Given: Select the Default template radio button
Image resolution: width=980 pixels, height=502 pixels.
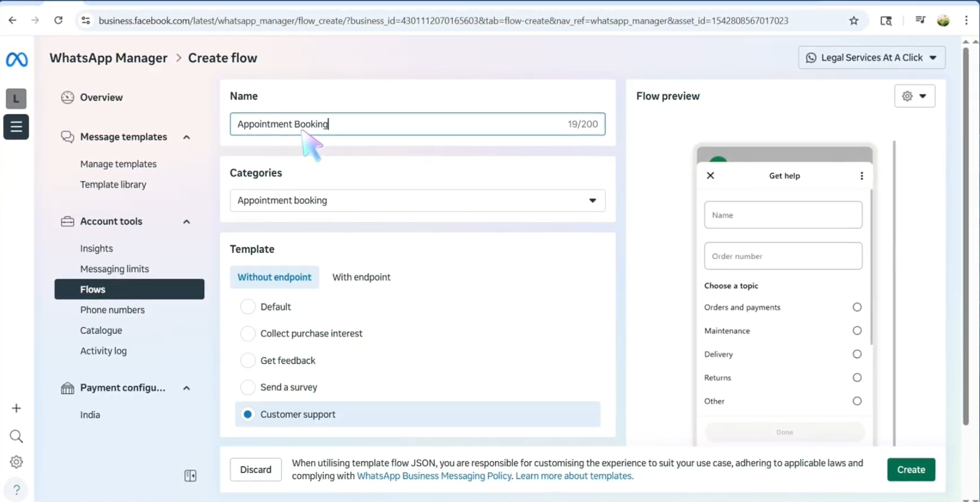Looking at the screenshot, I should (x=248, y=307).
